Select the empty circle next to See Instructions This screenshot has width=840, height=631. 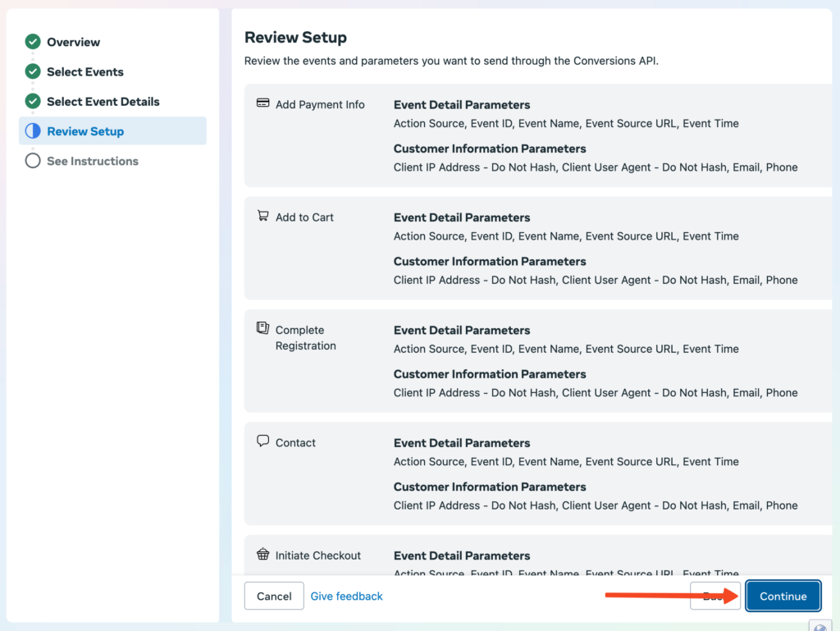coord(33,161)
